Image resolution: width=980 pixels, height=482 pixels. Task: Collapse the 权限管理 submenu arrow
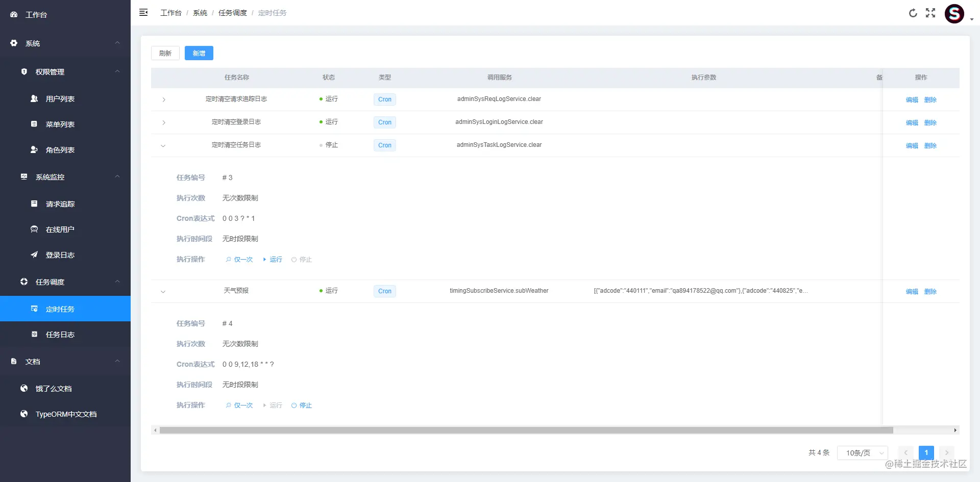[117, 71]
